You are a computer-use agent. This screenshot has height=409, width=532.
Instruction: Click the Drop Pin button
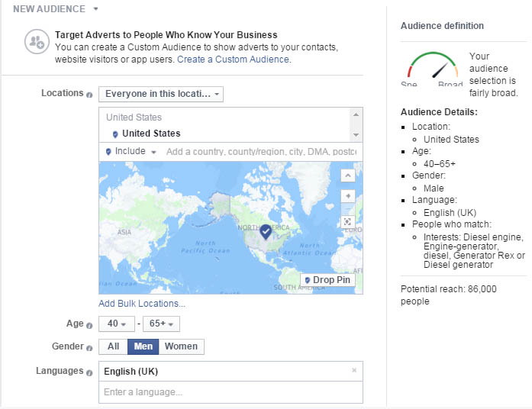point(327,280)
